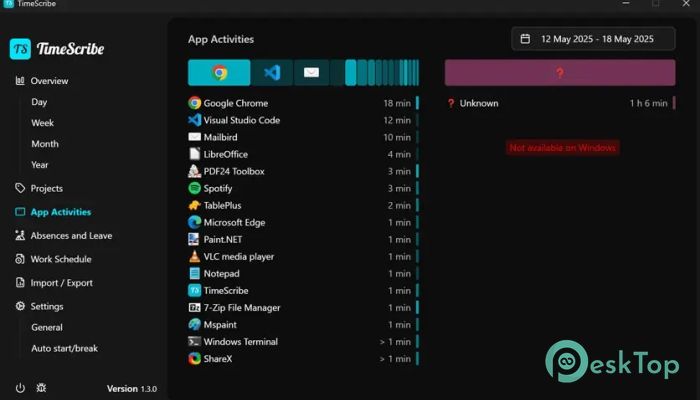Click the Mspaint icon

point(194,325)
